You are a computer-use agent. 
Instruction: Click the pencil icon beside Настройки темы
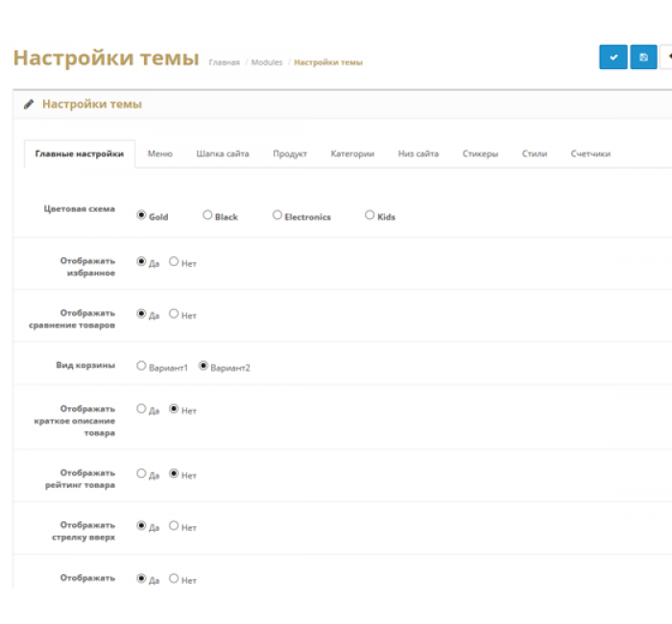[x=29, y=104]
